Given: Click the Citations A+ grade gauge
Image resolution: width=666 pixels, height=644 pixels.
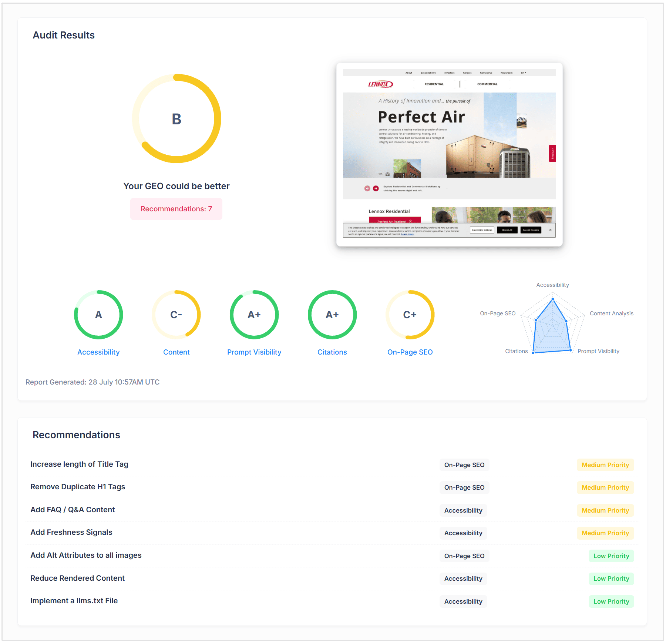Looking at the screenshot, I should click(332, 315).
